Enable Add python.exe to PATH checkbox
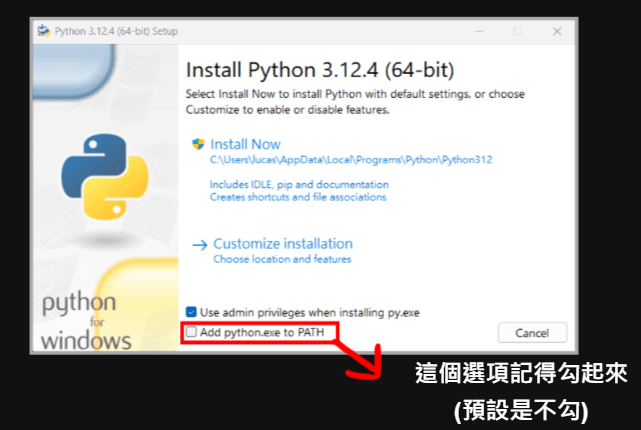 191,331
